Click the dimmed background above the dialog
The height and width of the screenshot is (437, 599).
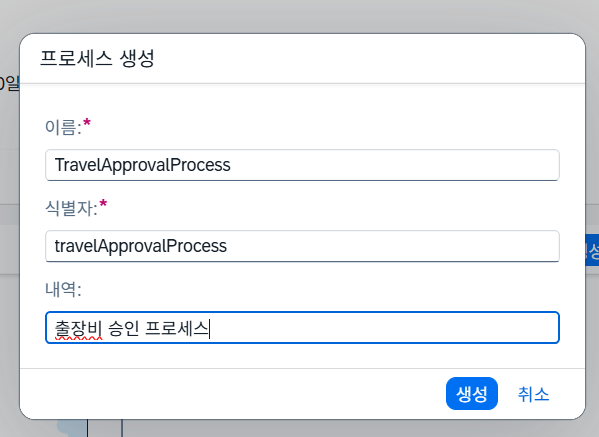(x=300, y=16)
